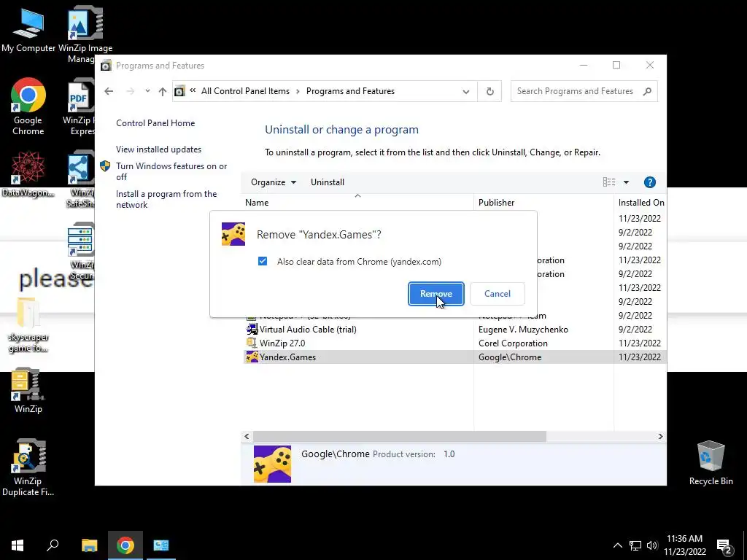
Task: Select the Yandex.Games program entry
Action: click(454, 357)
